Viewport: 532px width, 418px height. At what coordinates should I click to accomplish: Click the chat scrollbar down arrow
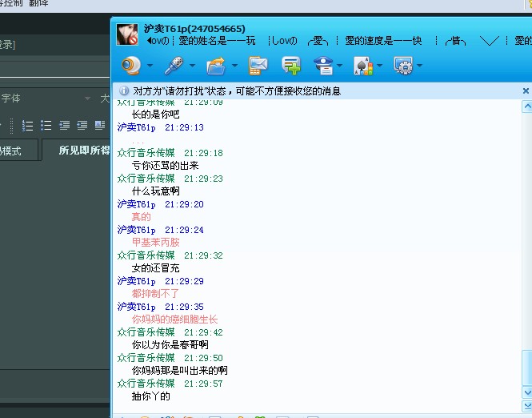(x=526, y=392)
